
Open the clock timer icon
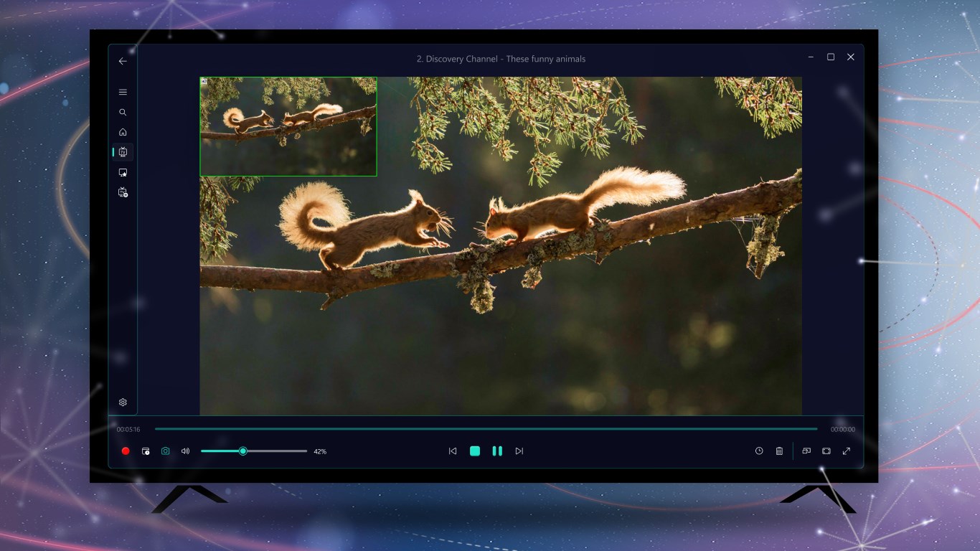759,451
